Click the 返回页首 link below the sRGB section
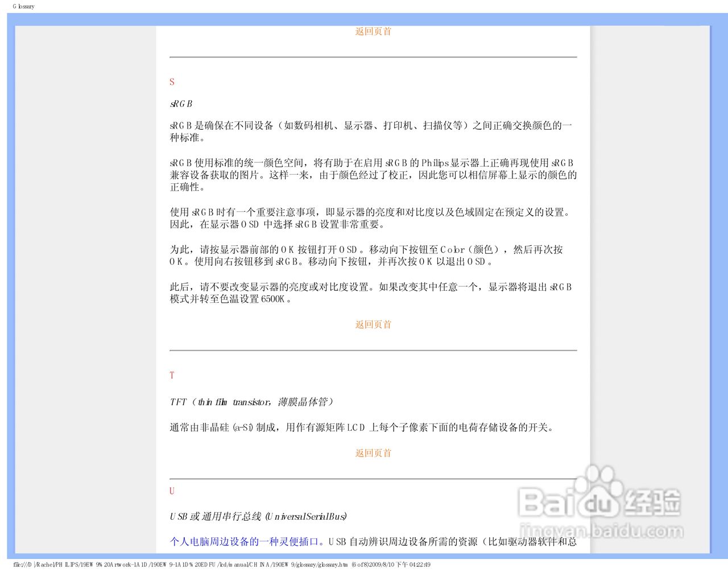This screenshot has height=572, width=728. 373,324
